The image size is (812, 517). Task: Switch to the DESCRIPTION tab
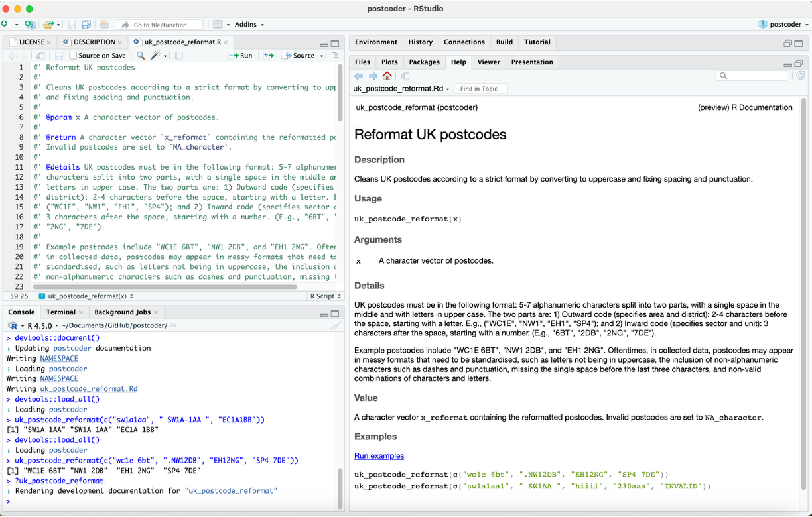point(94,42)
